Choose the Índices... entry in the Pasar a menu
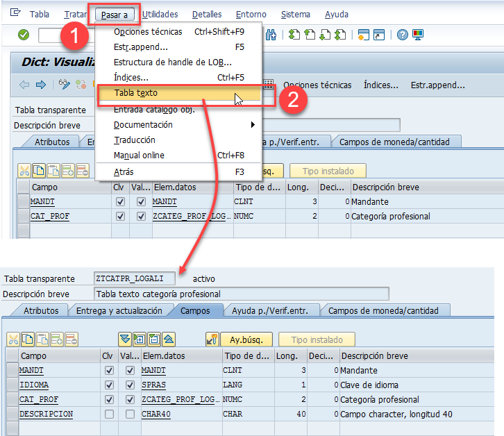Image resolution: width=504 pixels, height=436 pixels. [179, 78]
